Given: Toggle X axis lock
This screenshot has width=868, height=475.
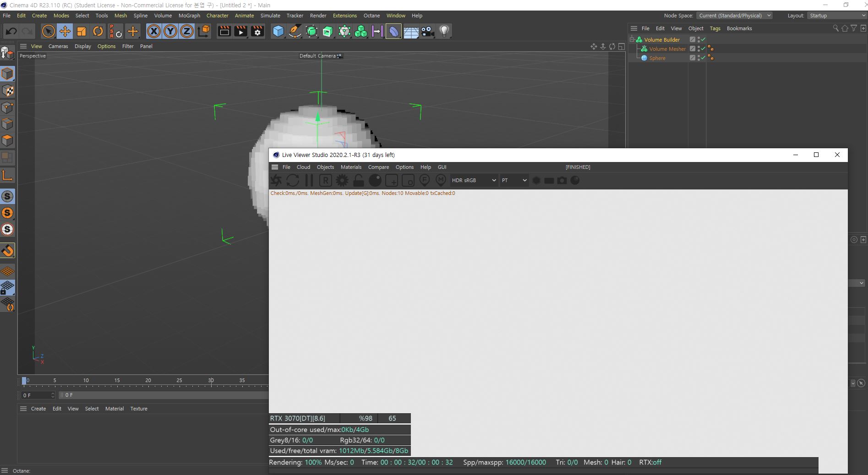Looking at the screenshot, I should coord(154,31).
